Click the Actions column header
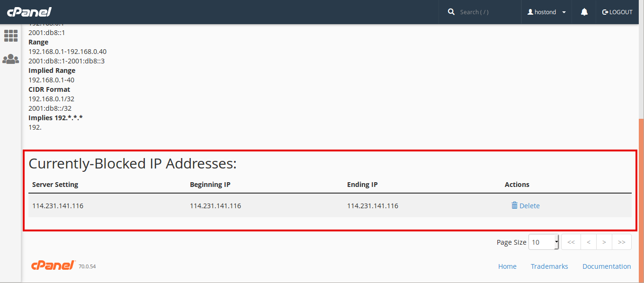This screenshot has height=283, width=644. pyautogui.click(x=517, y=185)
